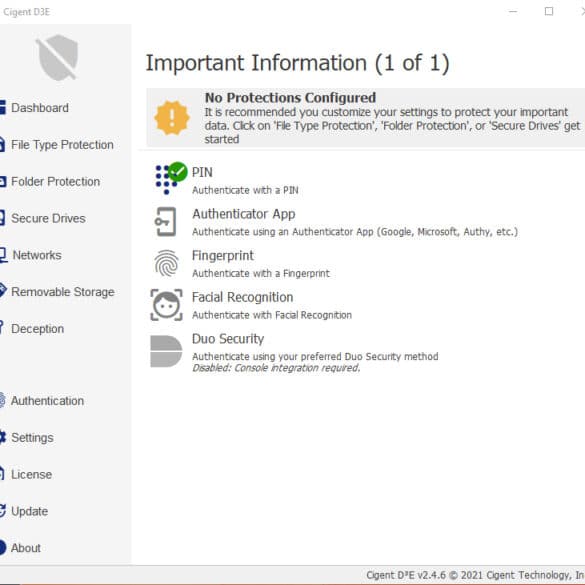This screenshot has width=585, height=585.
Task: Click the Authentication fingerprint sidebar icon
Action: 2,400
